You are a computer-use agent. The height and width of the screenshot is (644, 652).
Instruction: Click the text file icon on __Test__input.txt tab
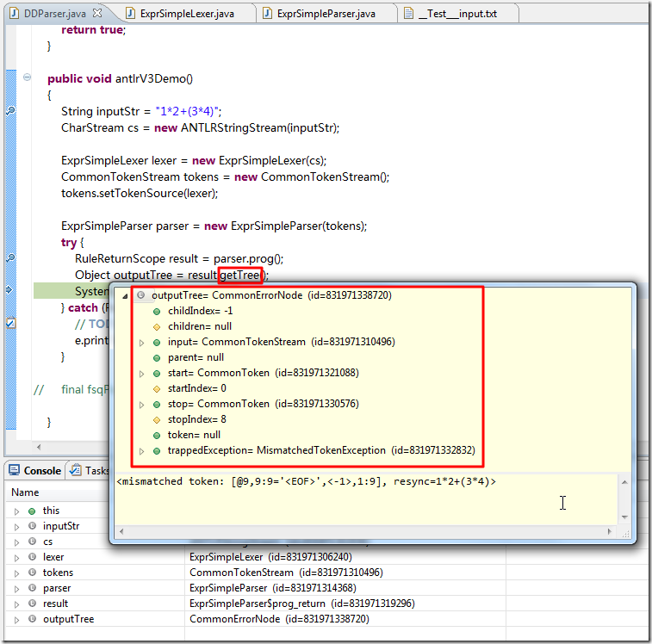pos(409,13)
